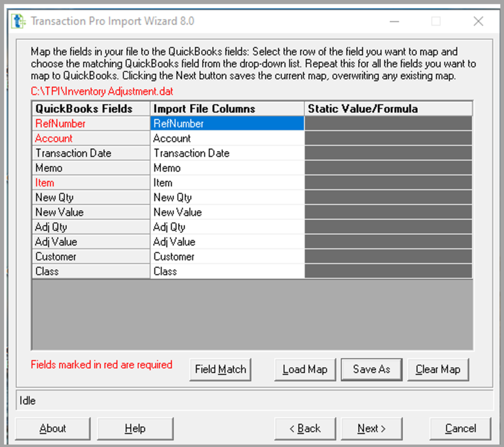Click the Static Value cell for Memo row
The width and height of the screenshot is (504, 447).
pos(388,168)
